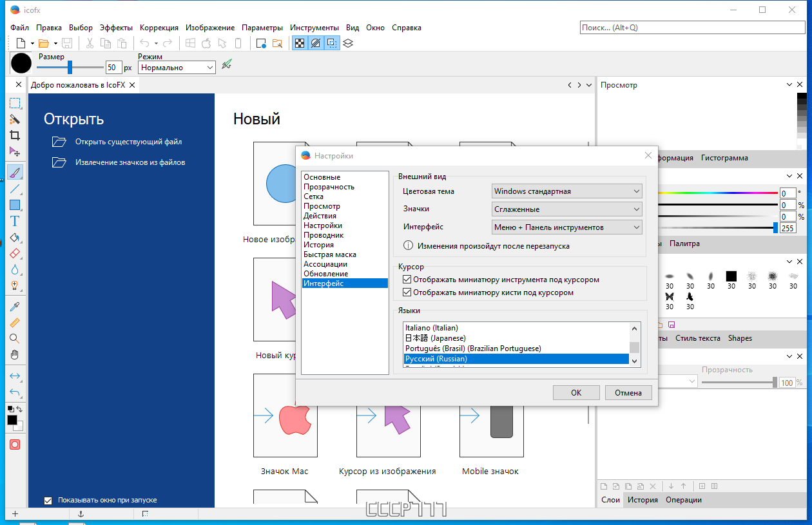Select the Text tool in left toolbar
Screen dimensions: 812x525
pyautogui.click(x=14, y=221)
